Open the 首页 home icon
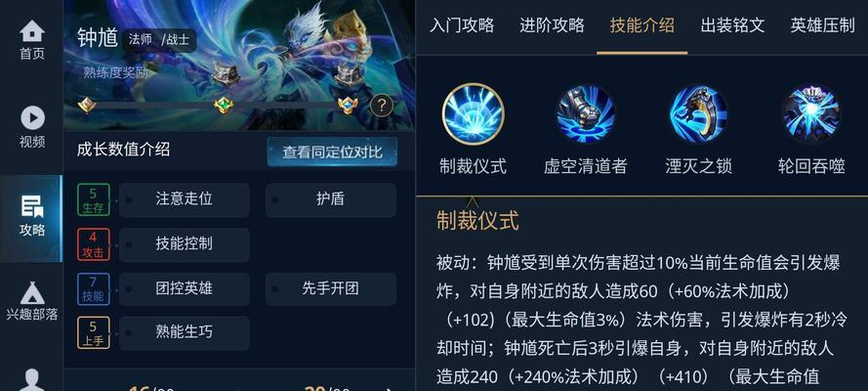Image resolution: width=868 pixels, height=391 pixels. (32, 31)
